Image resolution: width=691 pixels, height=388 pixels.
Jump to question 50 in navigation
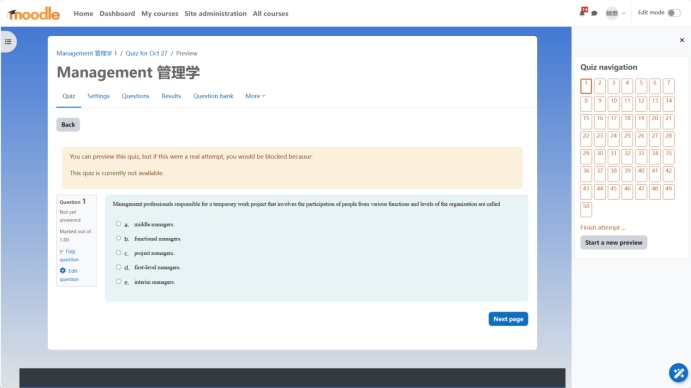pyautogui.click(x=586, y=209)
